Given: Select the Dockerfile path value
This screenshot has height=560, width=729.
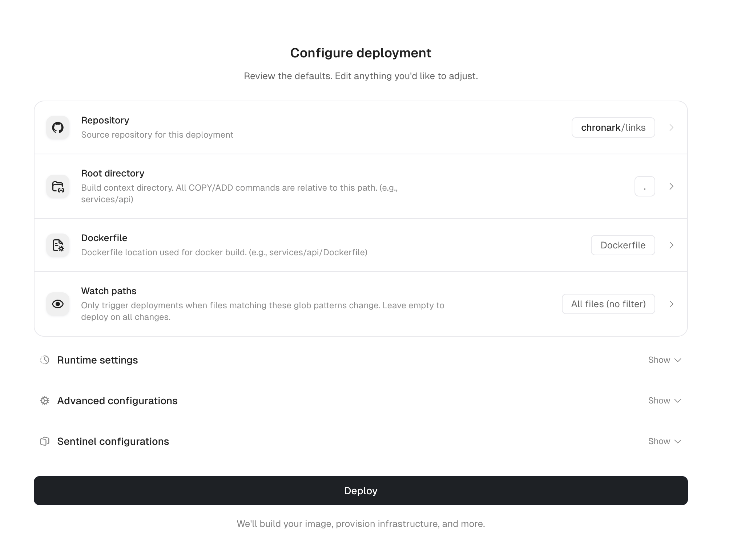Looking at the screenshot, I should pyautogui.click(x=623, y=245).
